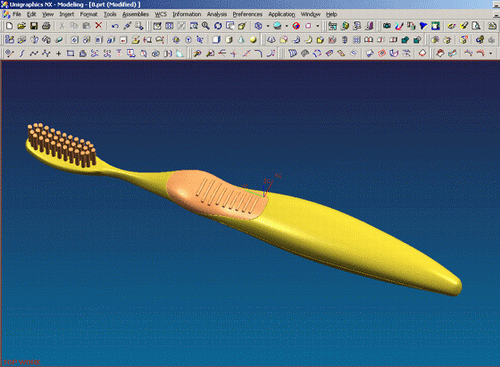The image size is (500, 367).
Task: Click the orange grip on the toothbrush model
Action: [x=217, y=195]
